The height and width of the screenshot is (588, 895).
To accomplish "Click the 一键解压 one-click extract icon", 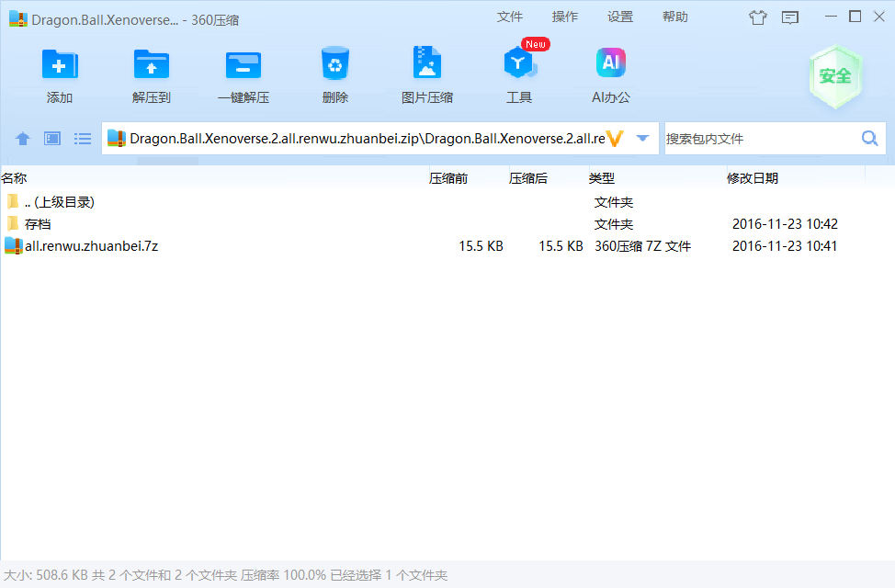I will 244,64.
